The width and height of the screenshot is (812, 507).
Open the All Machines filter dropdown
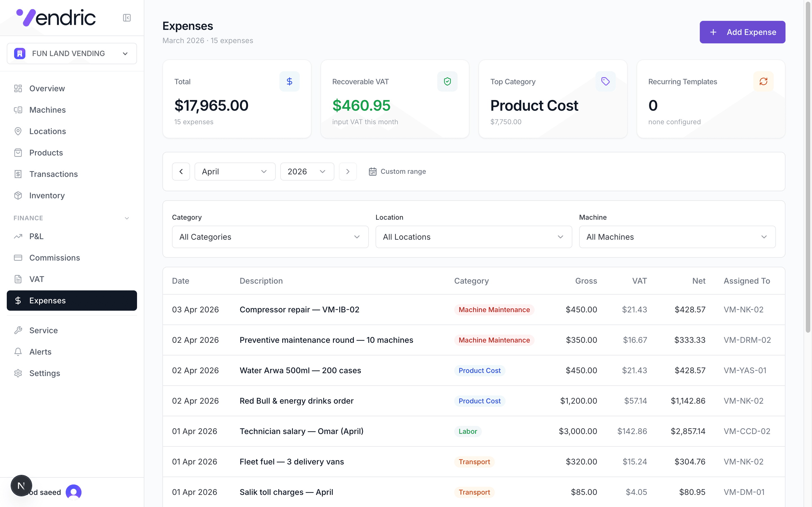677,237
